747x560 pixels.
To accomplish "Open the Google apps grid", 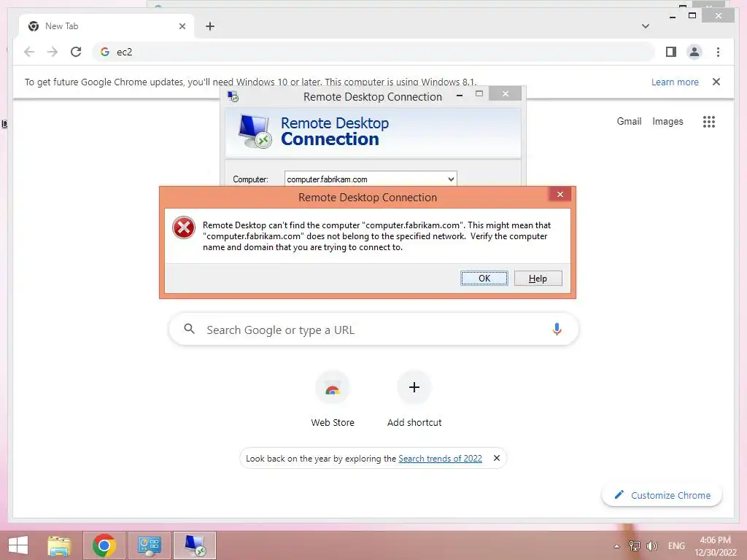I will coord(709,122).
